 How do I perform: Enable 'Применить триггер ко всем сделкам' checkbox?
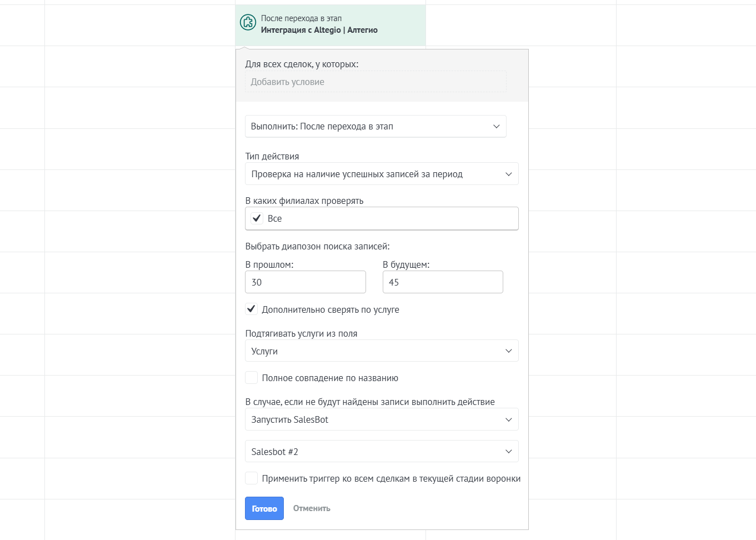(x=252, y=478)
